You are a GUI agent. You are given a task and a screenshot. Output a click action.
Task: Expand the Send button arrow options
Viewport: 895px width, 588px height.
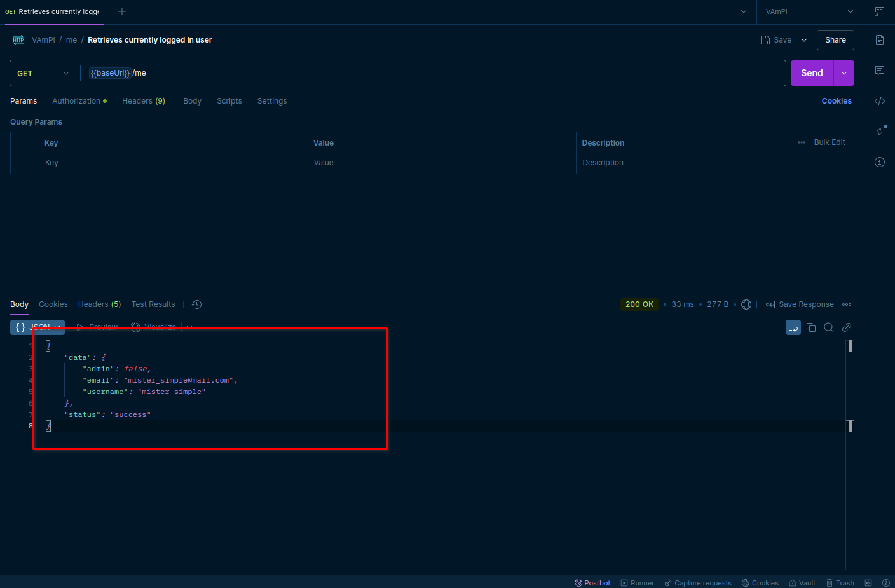pyautogui.click(x=844, y=73)
